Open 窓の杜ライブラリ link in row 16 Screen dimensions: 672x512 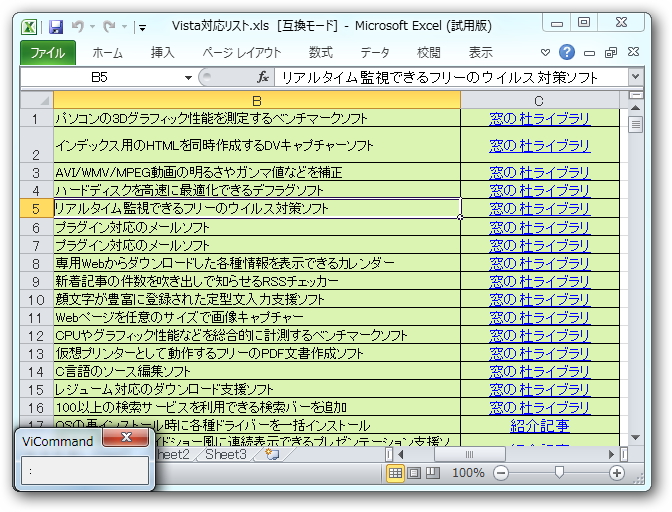[540, 407]
